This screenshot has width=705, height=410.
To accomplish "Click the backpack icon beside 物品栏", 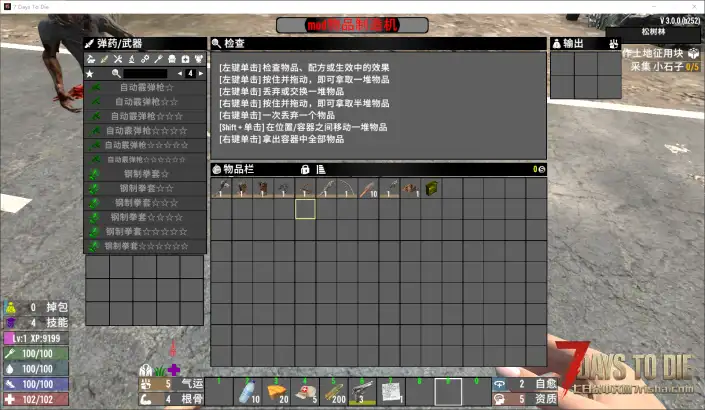I will click(217, 169).
